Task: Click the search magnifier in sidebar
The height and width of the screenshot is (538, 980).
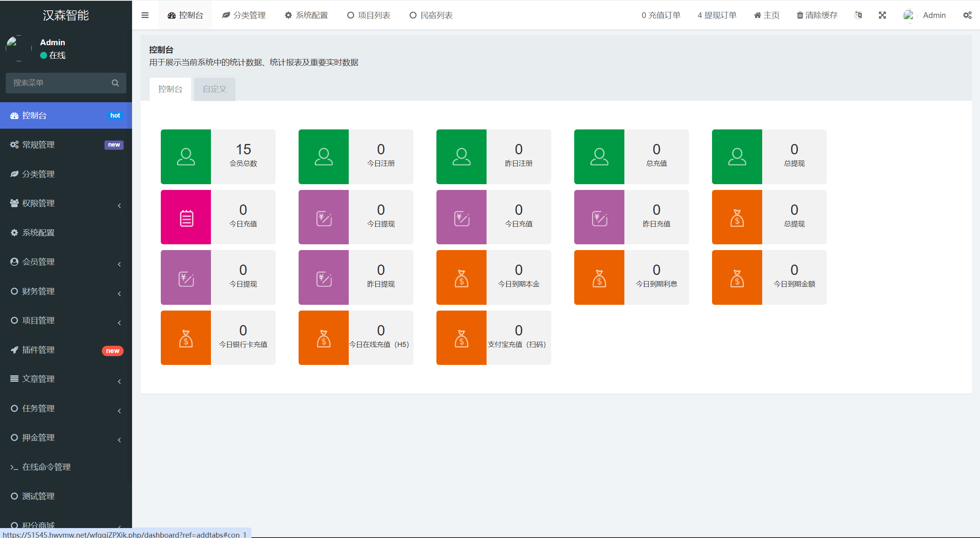Action: click(x=115, y=83)
